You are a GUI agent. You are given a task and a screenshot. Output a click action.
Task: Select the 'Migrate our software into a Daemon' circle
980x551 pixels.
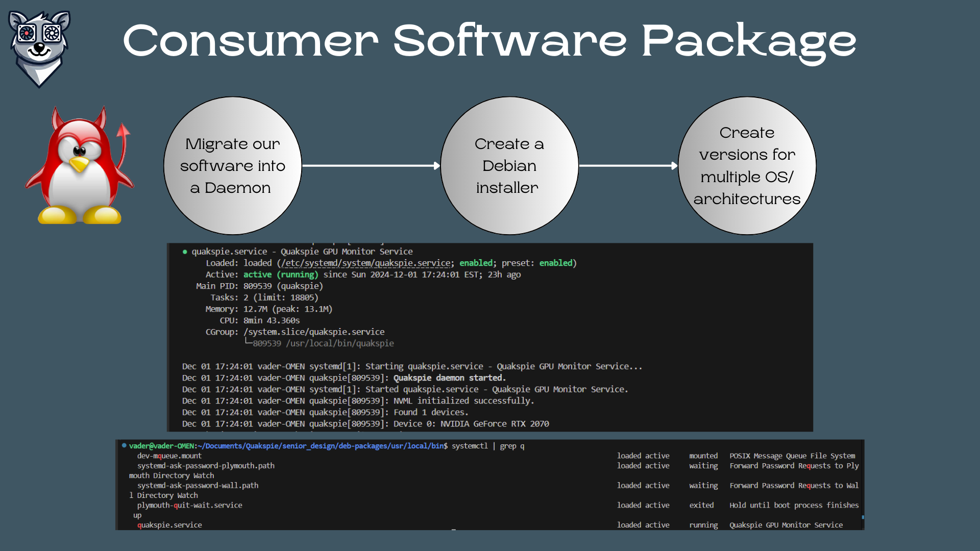point(233,166)
